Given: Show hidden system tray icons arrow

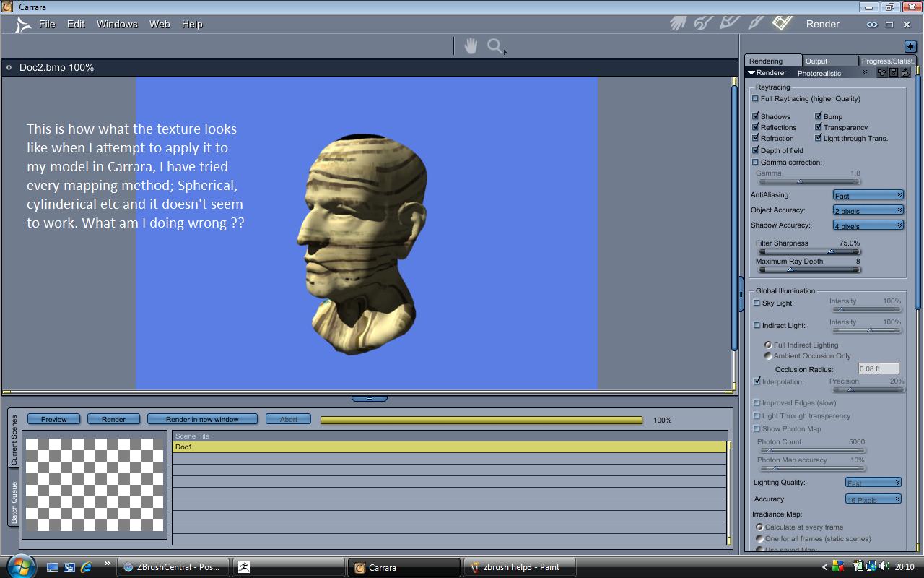Looking at the screenshot, I should (x=824, y=567).
